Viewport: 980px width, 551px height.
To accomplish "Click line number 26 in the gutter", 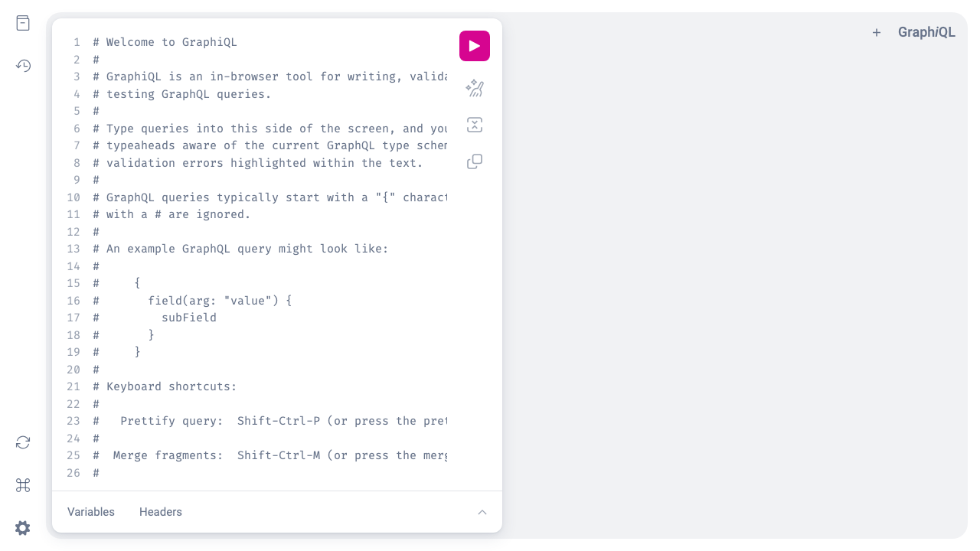I will [x=73, y=473].
